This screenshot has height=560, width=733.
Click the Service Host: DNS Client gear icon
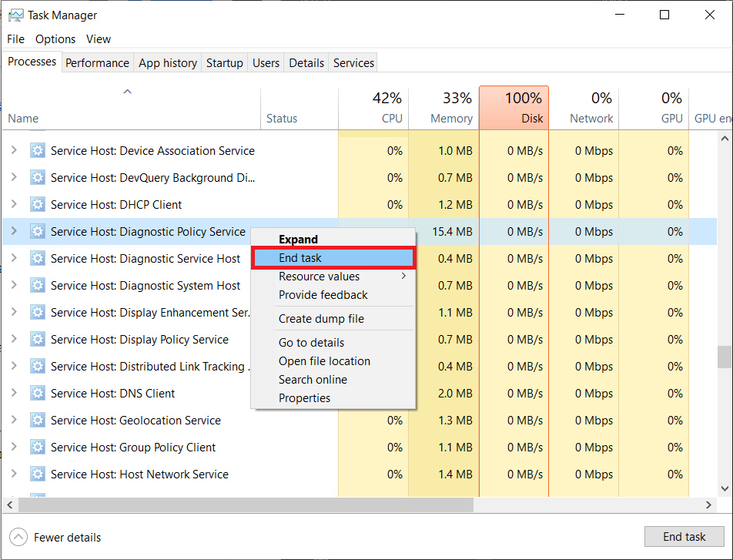click(38, 393)
